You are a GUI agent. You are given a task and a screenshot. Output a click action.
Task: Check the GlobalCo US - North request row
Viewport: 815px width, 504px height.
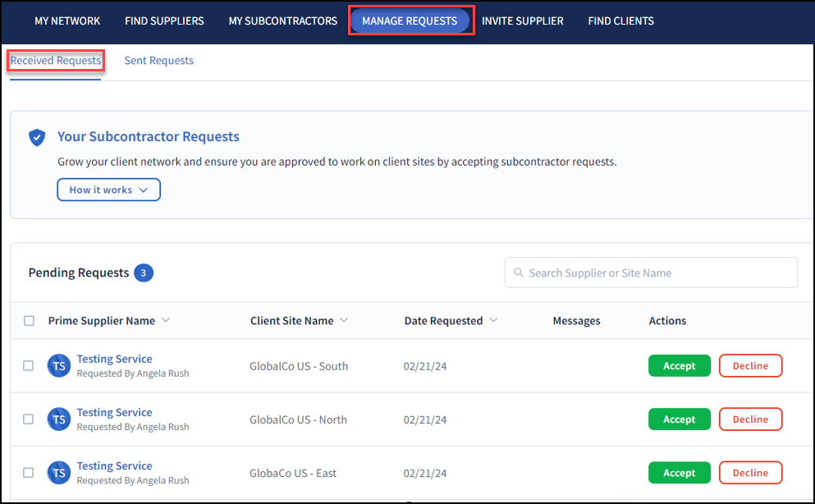tap(29, 419)
